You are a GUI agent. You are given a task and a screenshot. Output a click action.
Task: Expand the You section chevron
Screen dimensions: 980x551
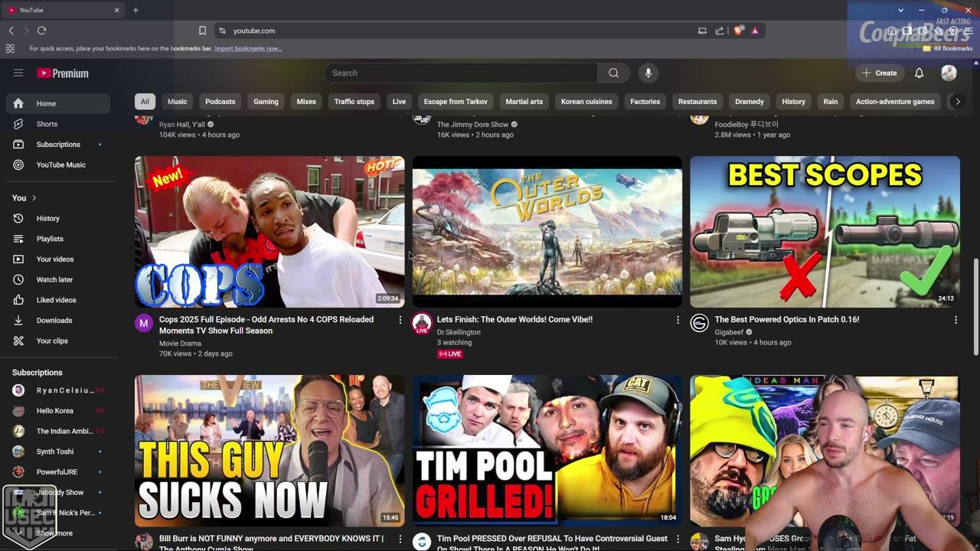pos(34,198)
